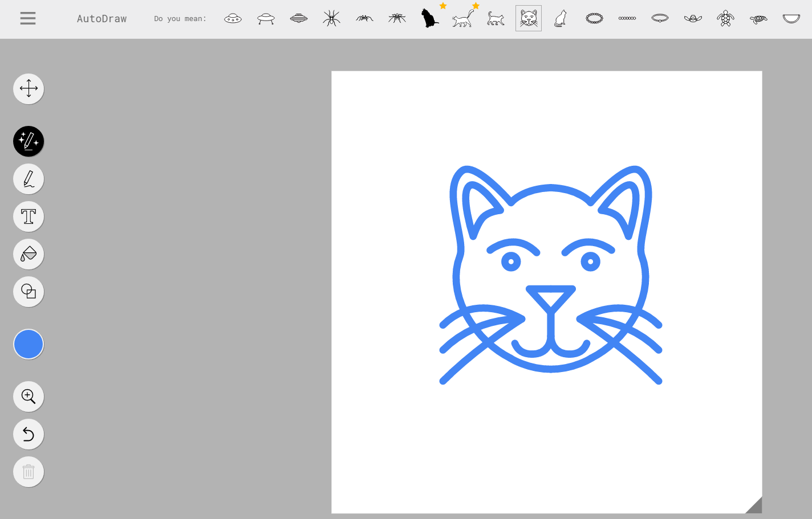Screen dimensions: 812x519
Task: Open the hamburger menu
Action: coord(27,19)
